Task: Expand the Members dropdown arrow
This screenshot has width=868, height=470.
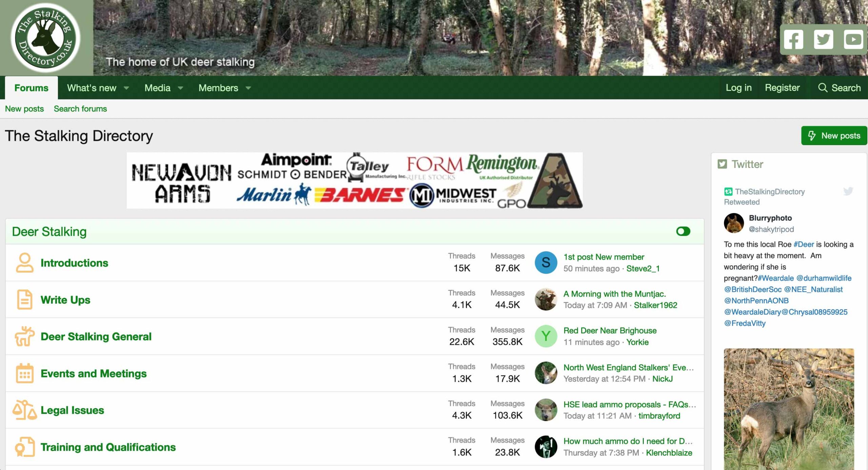Action: 248,88
